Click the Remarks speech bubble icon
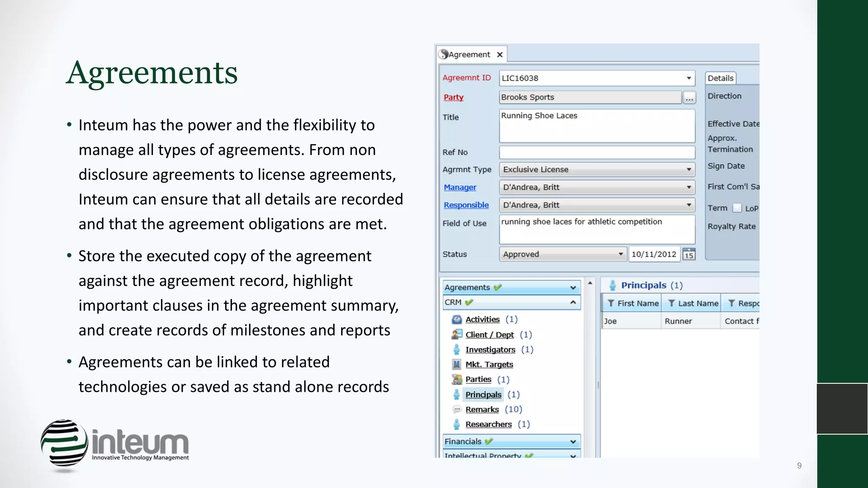 456,409
